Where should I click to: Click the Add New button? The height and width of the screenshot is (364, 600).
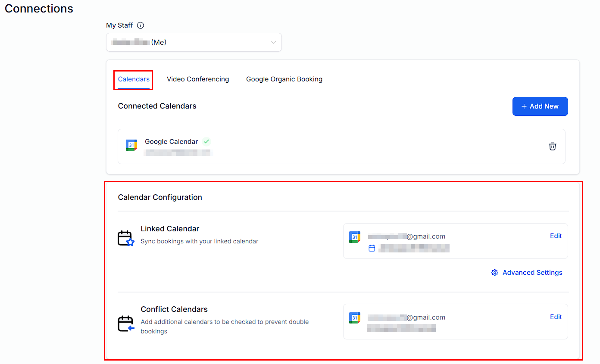(x=540, y=106)
